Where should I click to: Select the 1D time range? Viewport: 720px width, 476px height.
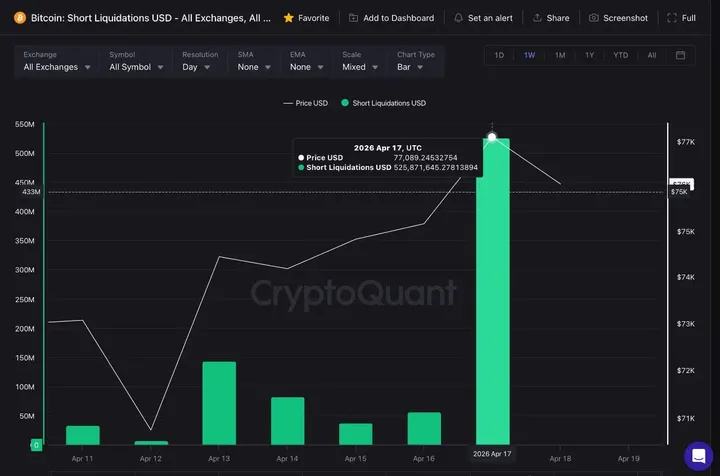(499, 55)
